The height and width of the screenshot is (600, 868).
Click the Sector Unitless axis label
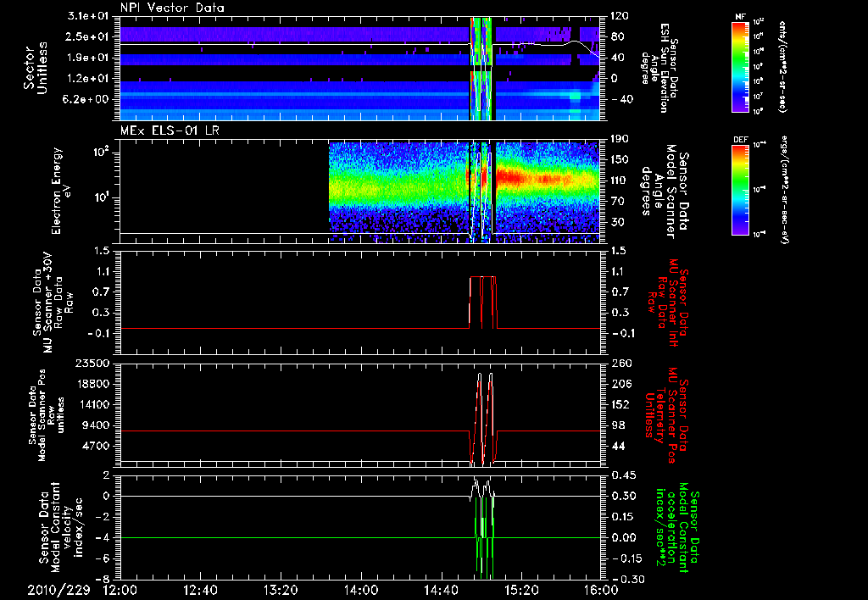35,66
